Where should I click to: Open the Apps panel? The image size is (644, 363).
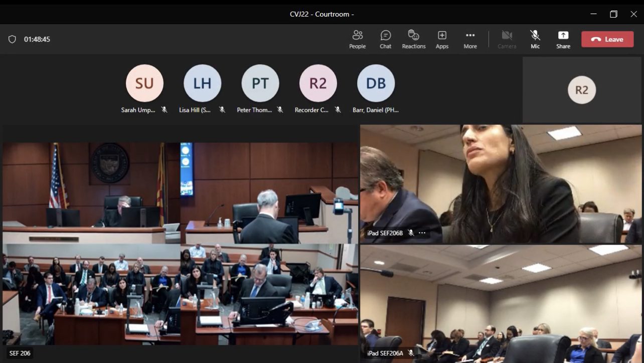442,39
